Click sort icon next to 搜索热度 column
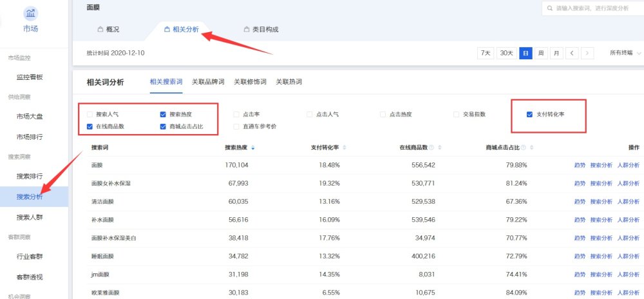 (x=252, y=148)
